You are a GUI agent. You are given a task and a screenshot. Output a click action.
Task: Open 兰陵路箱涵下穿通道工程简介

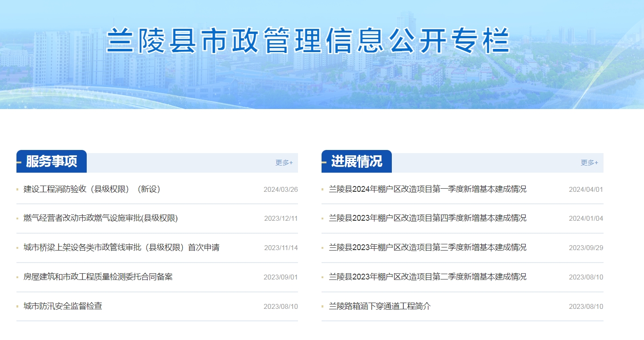[380, 306]
